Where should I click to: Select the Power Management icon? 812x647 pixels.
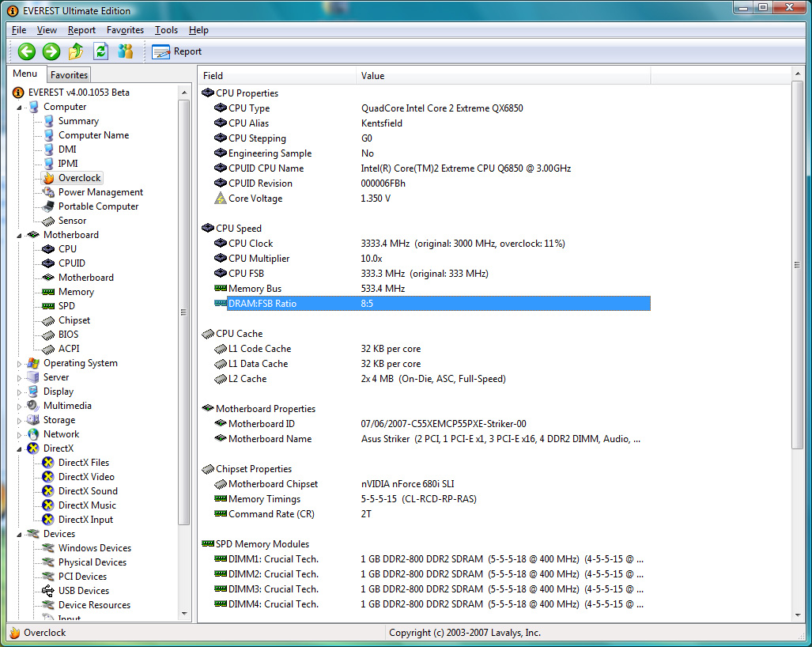[x=49, y=192]
